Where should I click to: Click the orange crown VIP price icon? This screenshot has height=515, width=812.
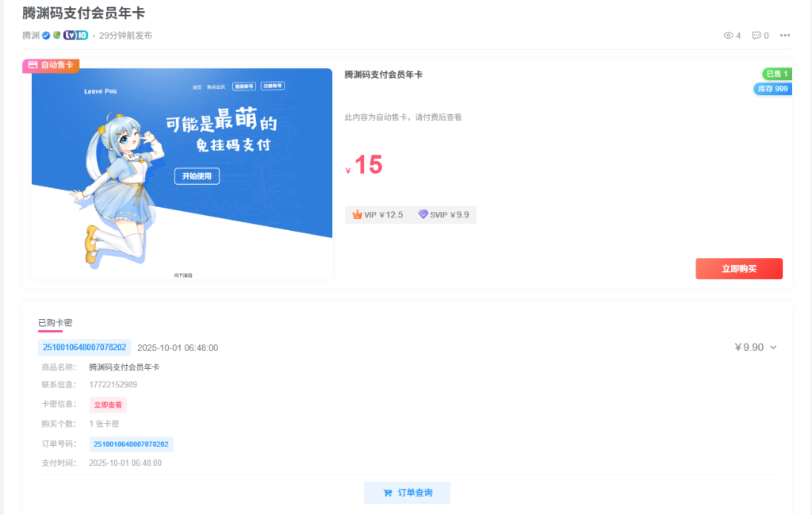[x=357, y=214]
